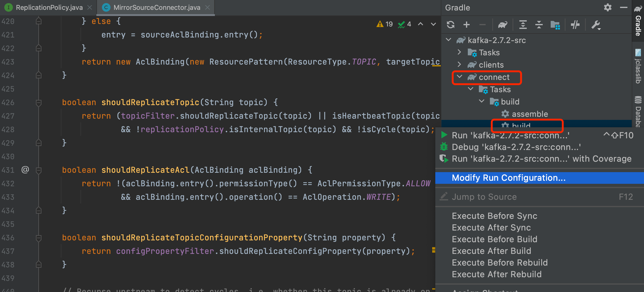Open the Gradle panel gear options
This screenshot has width=644, height=292.
pyautogui.click(x=608, y=7)
